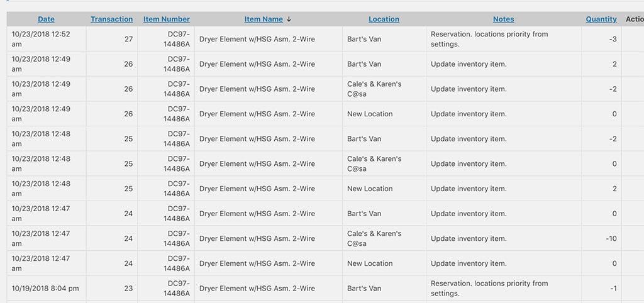Sort by Quantity column header

click(x=601, y=19)
